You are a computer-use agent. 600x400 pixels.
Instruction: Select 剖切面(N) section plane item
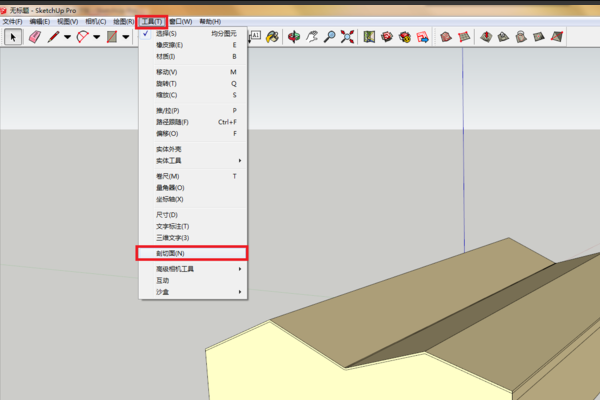pyautogui.click(x=192, y=253)
